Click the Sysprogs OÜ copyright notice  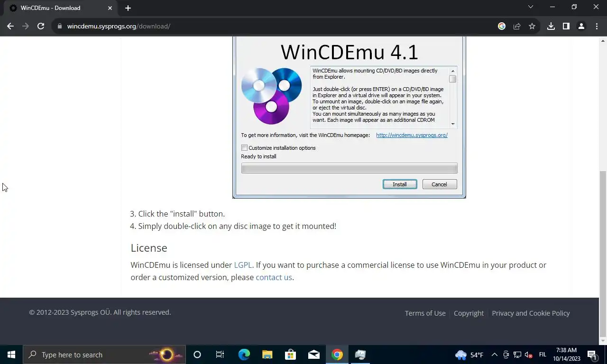(x=100, y=312)
